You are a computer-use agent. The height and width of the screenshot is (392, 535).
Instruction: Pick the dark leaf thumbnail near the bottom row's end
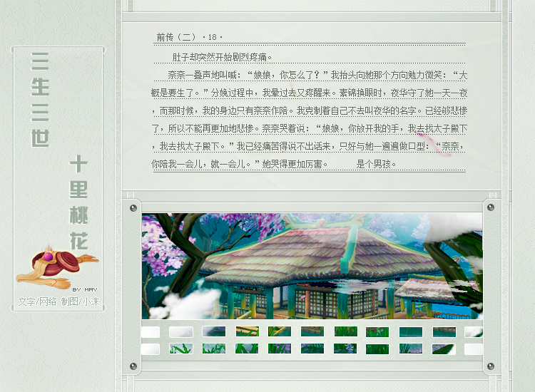pyautogui.click(x=444, y=349)
